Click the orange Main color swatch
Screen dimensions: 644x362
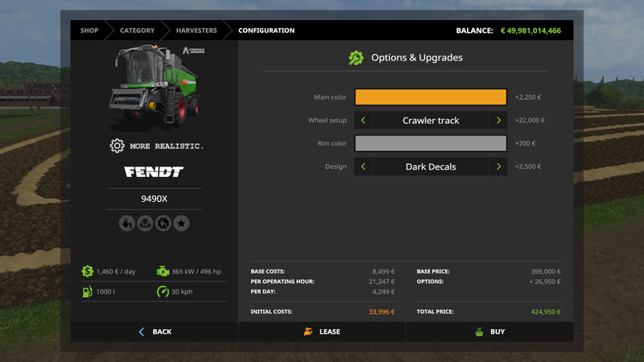pyautogui.click(x=431, y=97)
